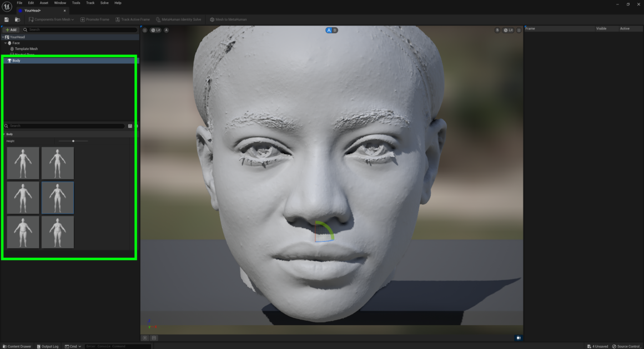Open the Content Drawer

[17, 346]
